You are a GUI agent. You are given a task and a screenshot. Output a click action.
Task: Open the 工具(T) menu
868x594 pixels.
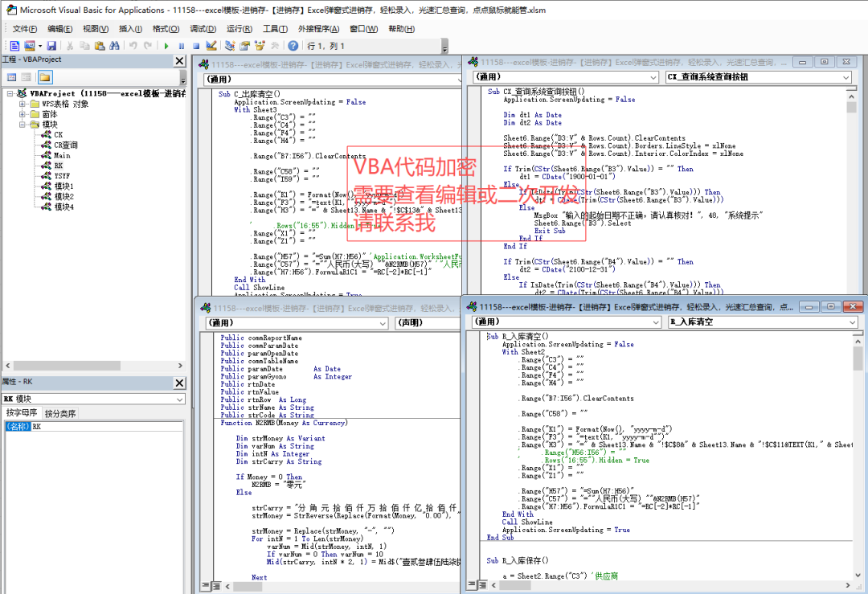point(275,29)
